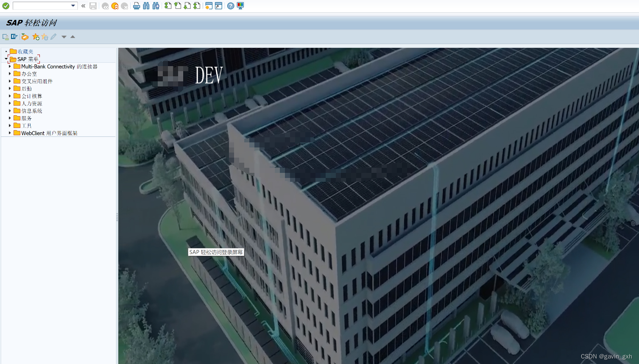Expand the WebClient 用户界面框架 node
The width and height of the screenshot is (639, 364).
coord(10,133)
